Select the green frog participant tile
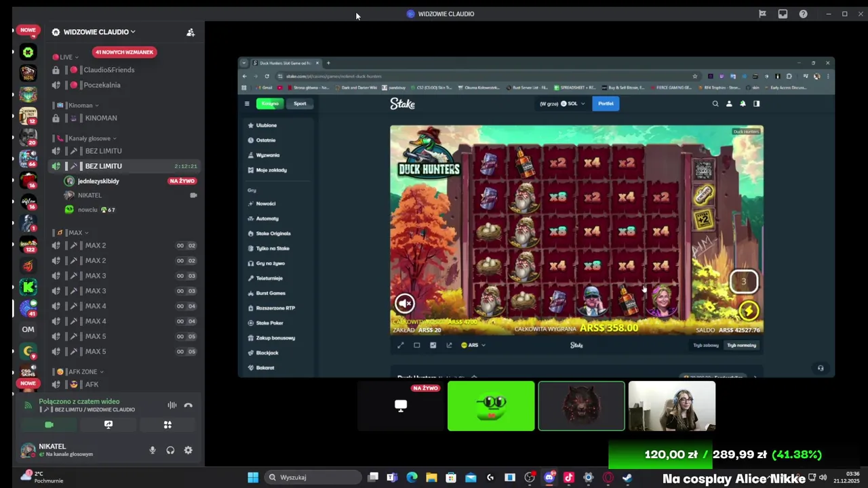The width and height of the screenshot is (868, 488). click(491, 406)
